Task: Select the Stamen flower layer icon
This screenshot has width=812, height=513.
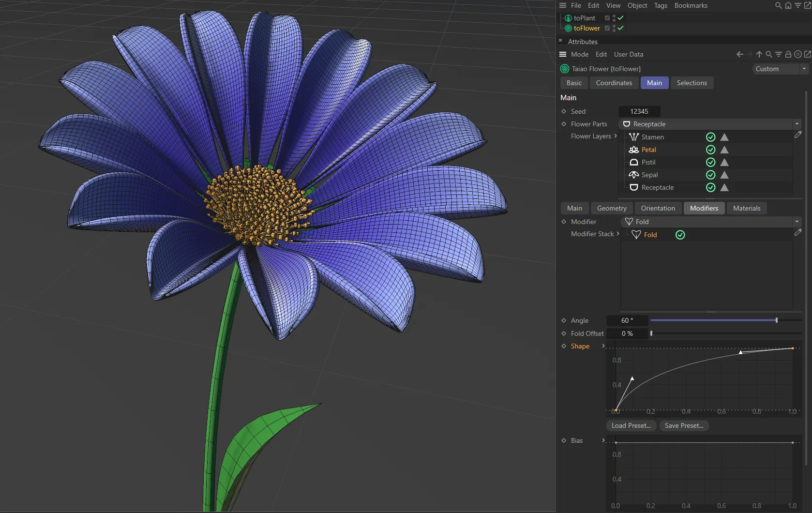Action: 634,137
